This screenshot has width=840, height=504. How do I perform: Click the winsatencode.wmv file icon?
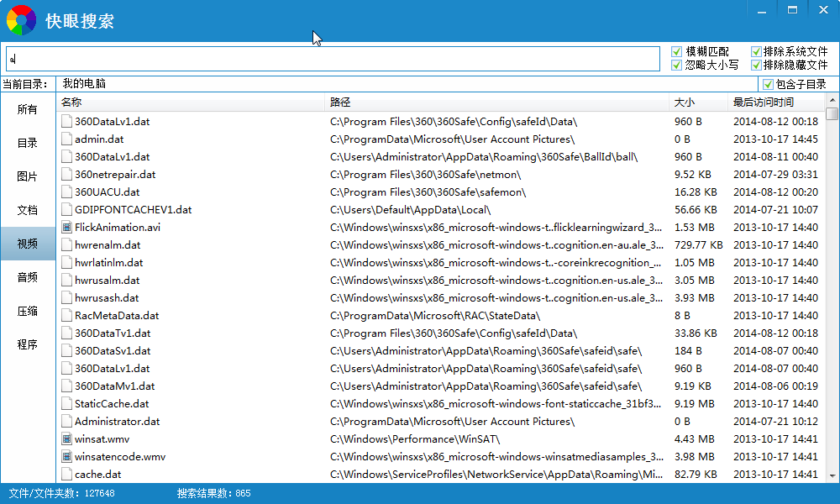[x=67, y=457]
